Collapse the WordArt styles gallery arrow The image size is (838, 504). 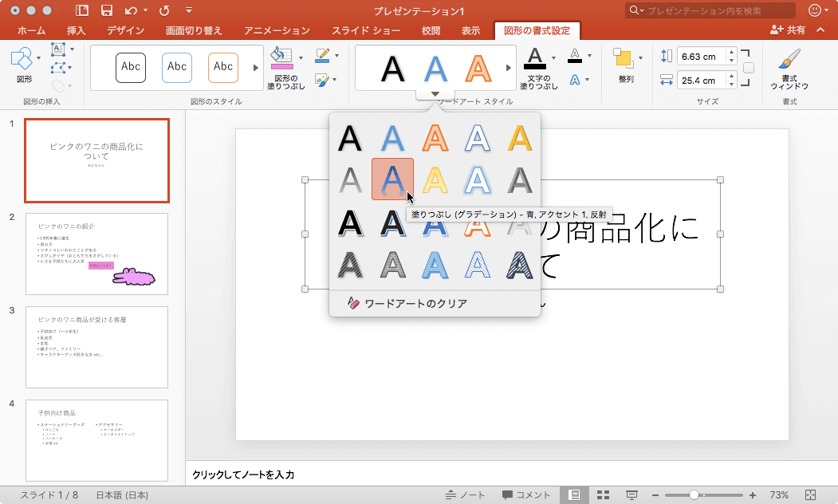coord(435,94)
